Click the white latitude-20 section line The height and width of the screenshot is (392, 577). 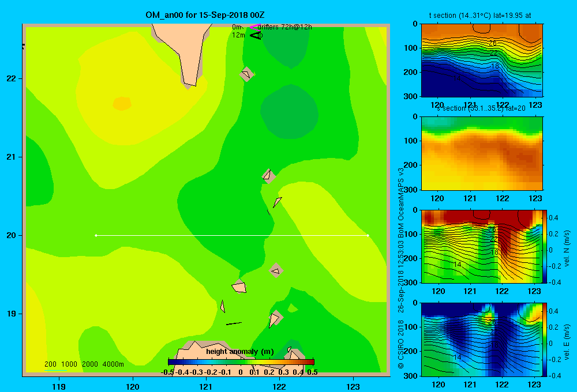(x=232, y=235)
